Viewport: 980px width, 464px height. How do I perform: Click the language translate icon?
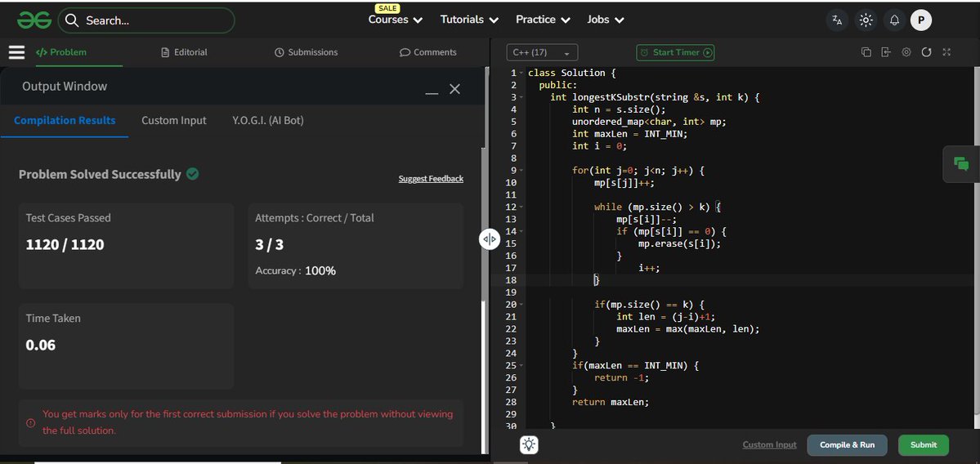click(837, 20)
